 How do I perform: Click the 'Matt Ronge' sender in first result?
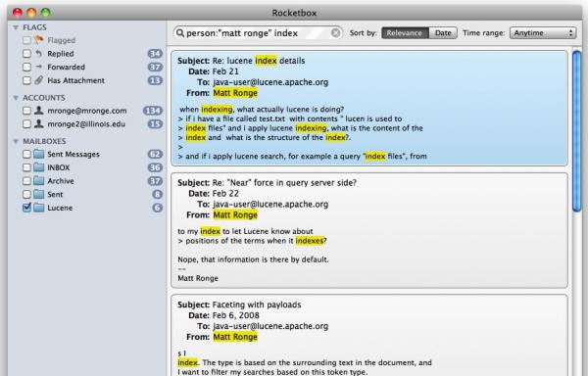(235, 93)
